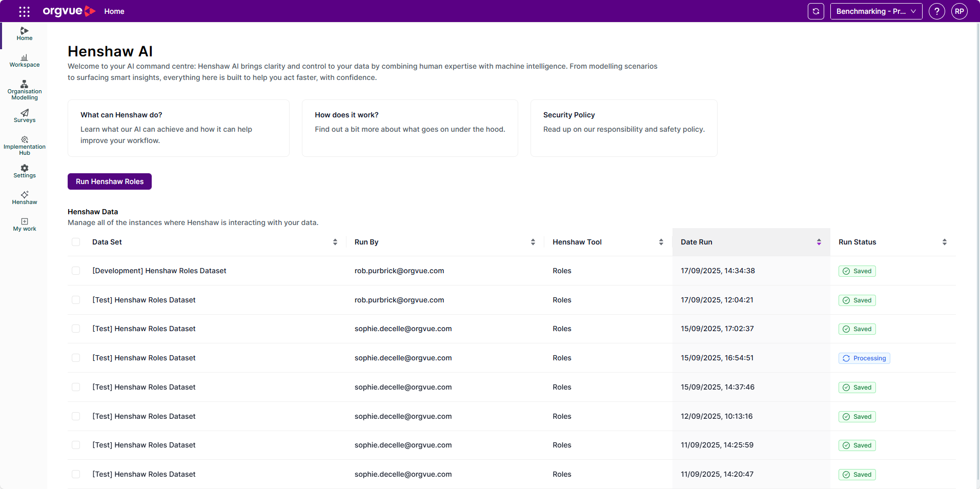The image size is (980, 489).
Task: Sort table by Data Set column
Action: point(335,242)
